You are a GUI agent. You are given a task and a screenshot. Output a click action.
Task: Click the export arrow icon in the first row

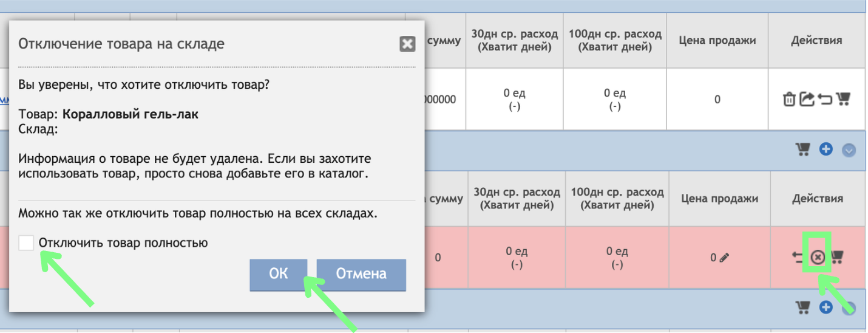tap(806, 99)
